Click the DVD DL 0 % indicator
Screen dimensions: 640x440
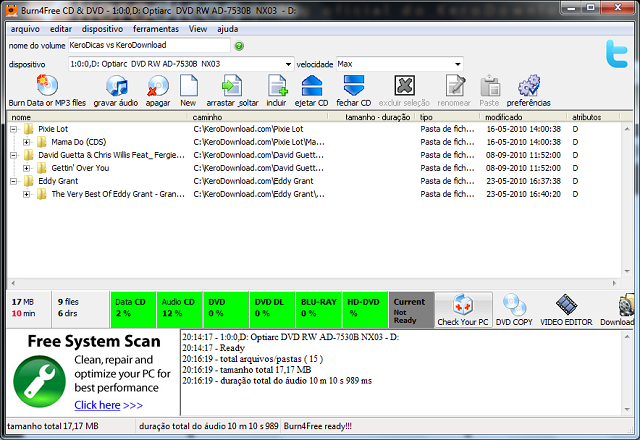pos(272,309)
